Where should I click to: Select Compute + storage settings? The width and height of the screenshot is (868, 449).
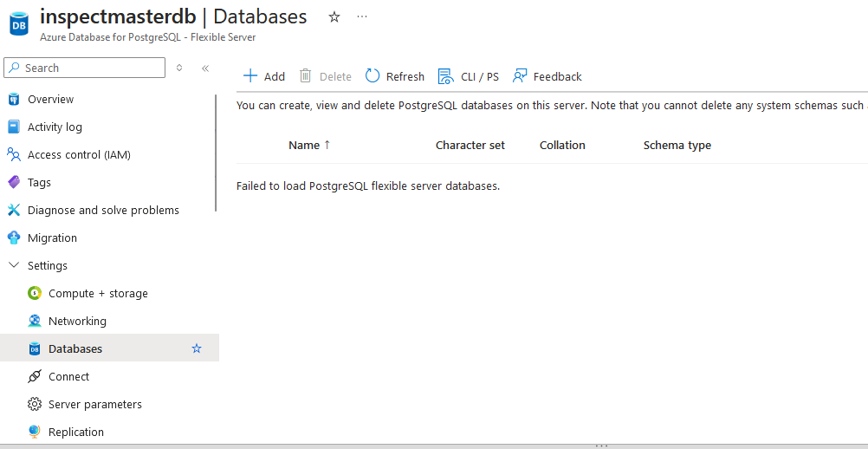[98, 293]
